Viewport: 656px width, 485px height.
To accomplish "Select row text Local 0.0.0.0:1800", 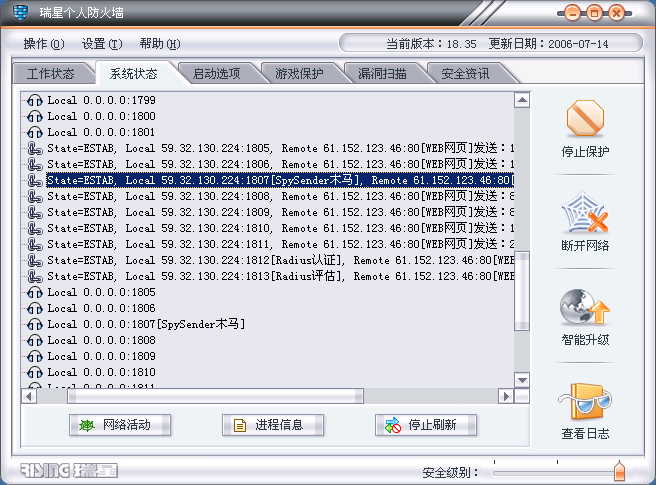I will (101, 116).
